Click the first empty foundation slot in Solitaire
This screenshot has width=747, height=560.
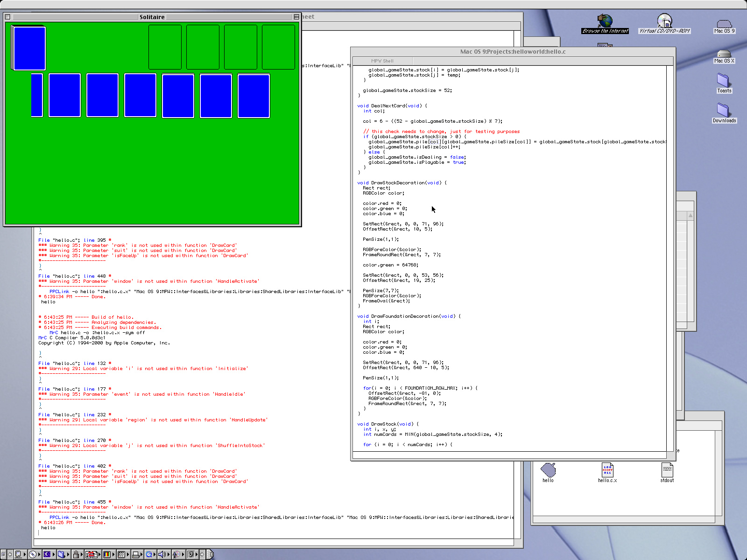click(165, 47)
